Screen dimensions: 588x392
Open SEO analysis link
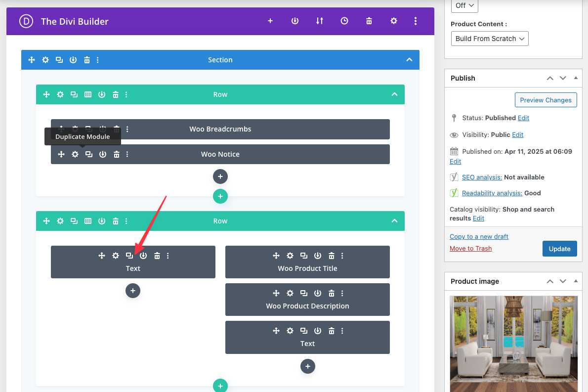click(481, 177)
